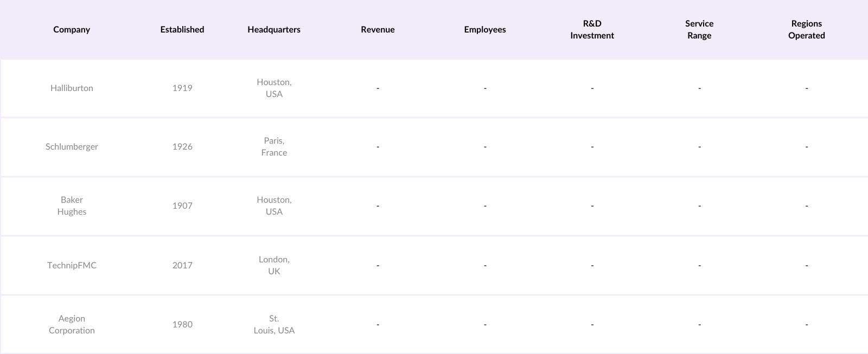Click Halliburton's empty Employees cell
Screen dimensions: 868x354
point(485,88)
